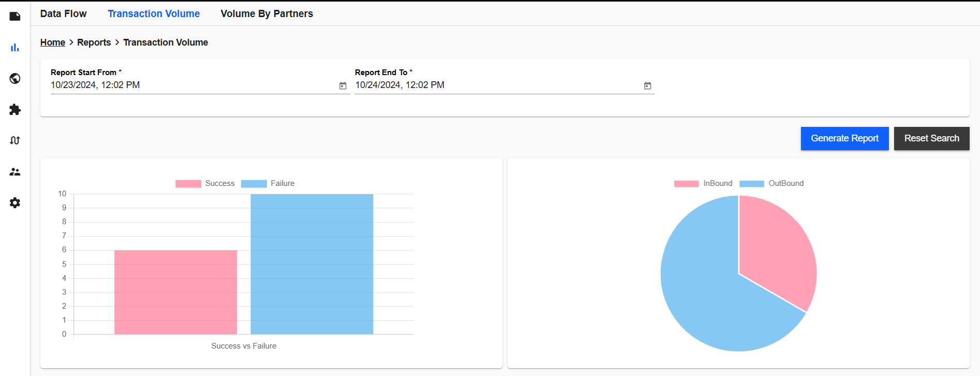980x376 pixels.
Task: Toggle the Failure legend in bar chart
Action: (268, 183)
